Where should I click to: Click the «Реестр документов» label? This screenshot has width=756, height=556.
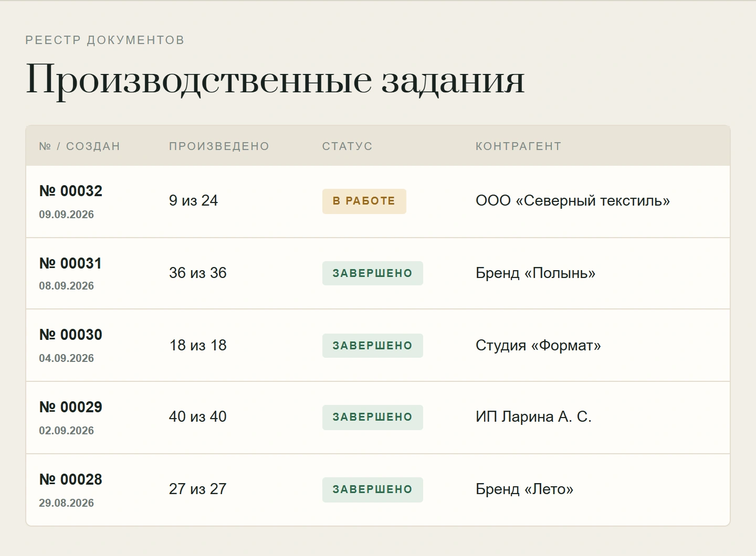coord(105,40)
